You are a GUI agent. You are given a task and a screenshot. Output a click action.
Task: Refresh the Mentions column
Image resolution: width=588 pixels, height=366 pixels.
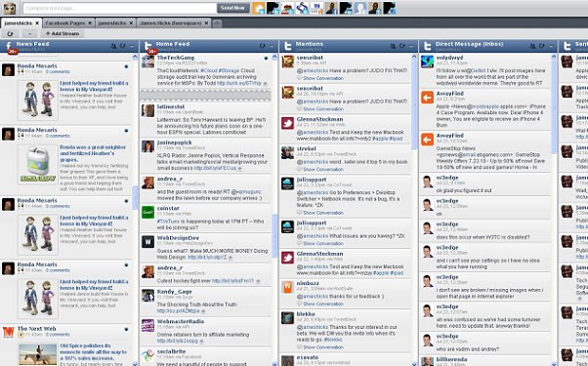401,46
